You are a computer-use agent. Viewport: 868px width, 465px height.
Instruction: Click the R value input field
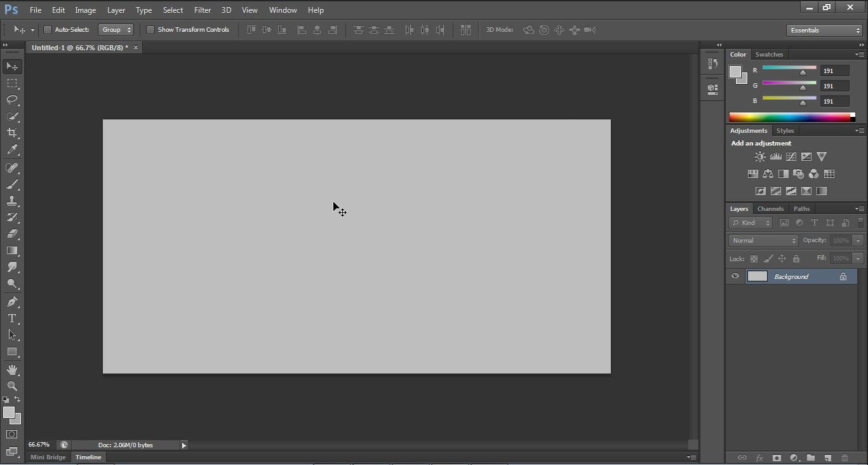point(834,71)
